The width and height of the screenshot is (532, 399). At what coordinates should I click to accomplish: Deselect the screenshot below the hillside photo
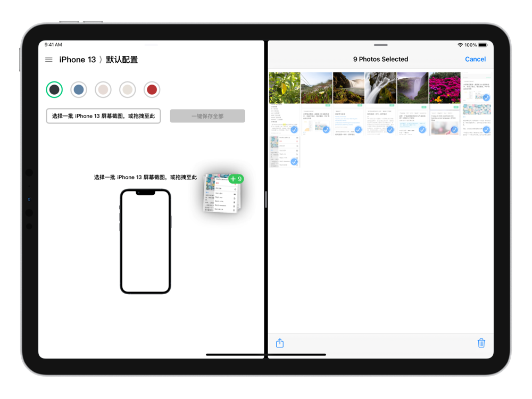[317, 120]
